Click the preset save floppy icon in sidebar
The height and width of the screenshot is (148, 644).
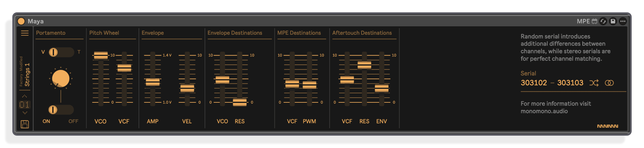pos(25,124)
